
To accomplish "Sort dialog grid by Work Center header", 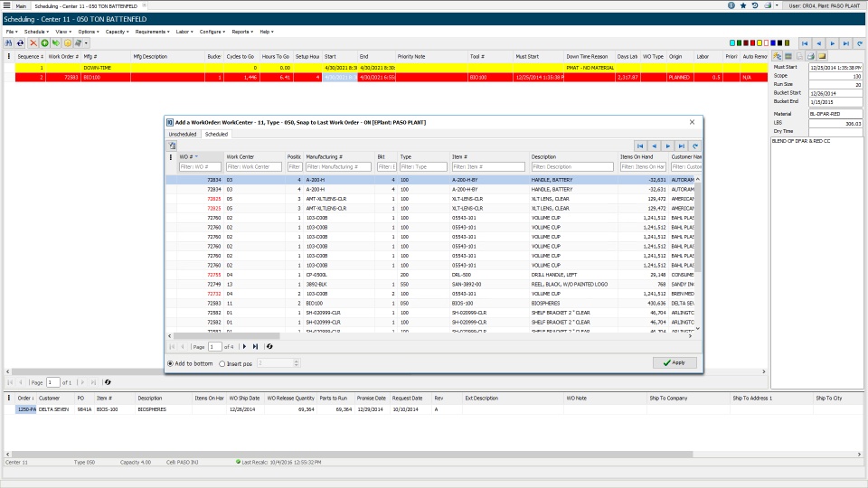I will point(241,156).
